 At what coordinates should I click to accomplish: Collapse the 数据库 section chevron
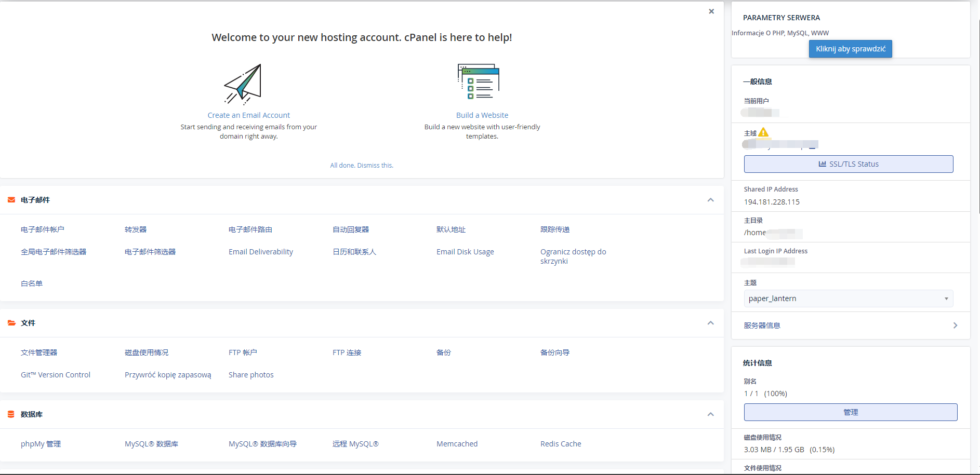point(710,414)
